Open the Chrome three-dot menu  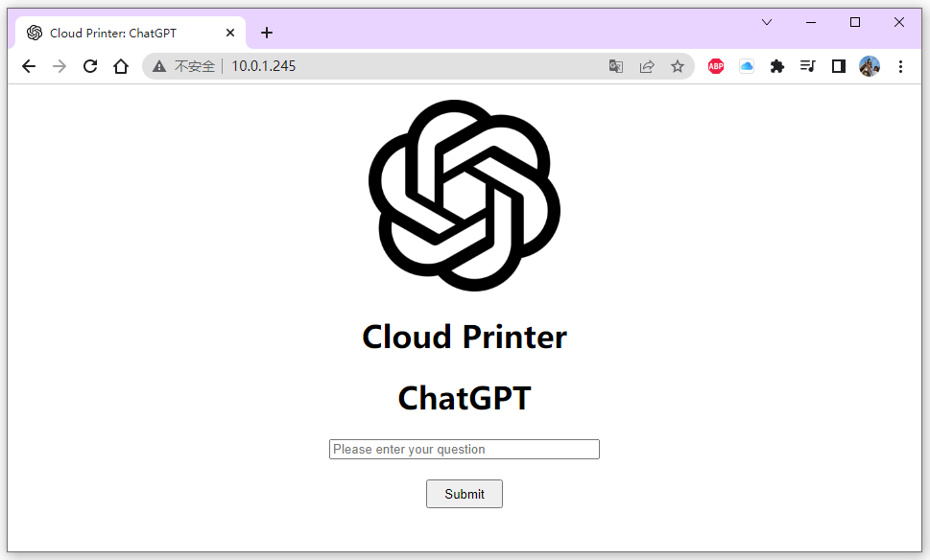900,66
